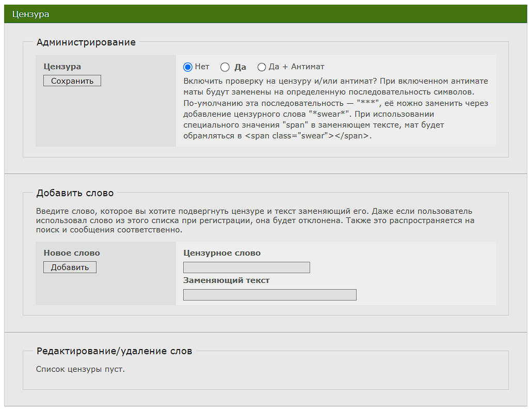Click the 'Добавить слово' section legend
The height and width of the screenshot is (411, 532).
pyautogui.click(x=75, y=193)
